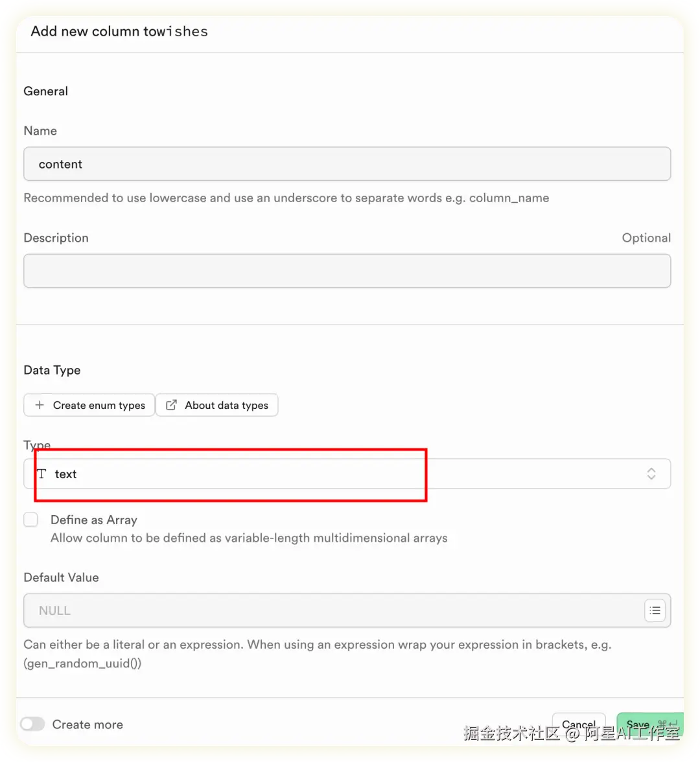The height and width of the screenshot is (762, 700).
Task: Click into the empty Description field
Action: 347,271
